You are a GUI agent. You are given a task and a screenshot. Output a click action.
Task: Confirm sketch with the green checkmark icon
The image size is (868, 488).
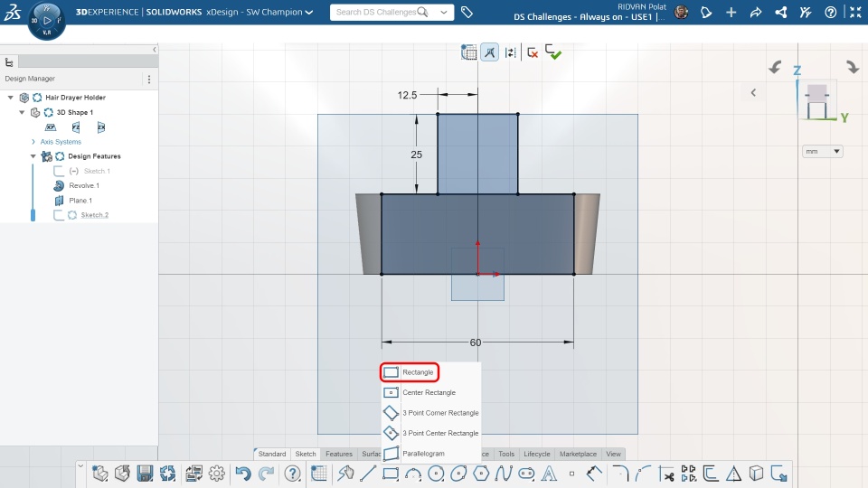[553, 52]
